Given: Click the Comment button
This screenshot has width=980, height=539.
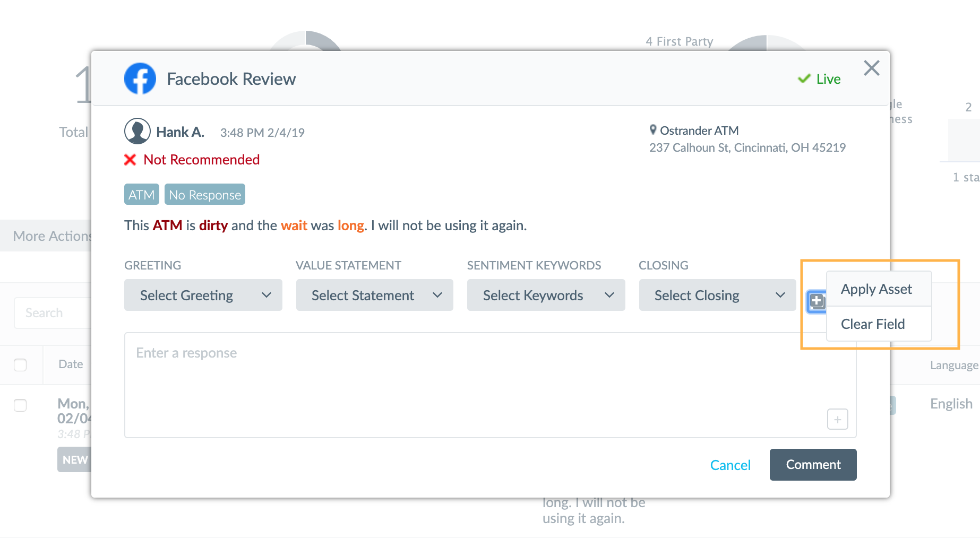Looking at the screenshot, I should click(813, 465).
